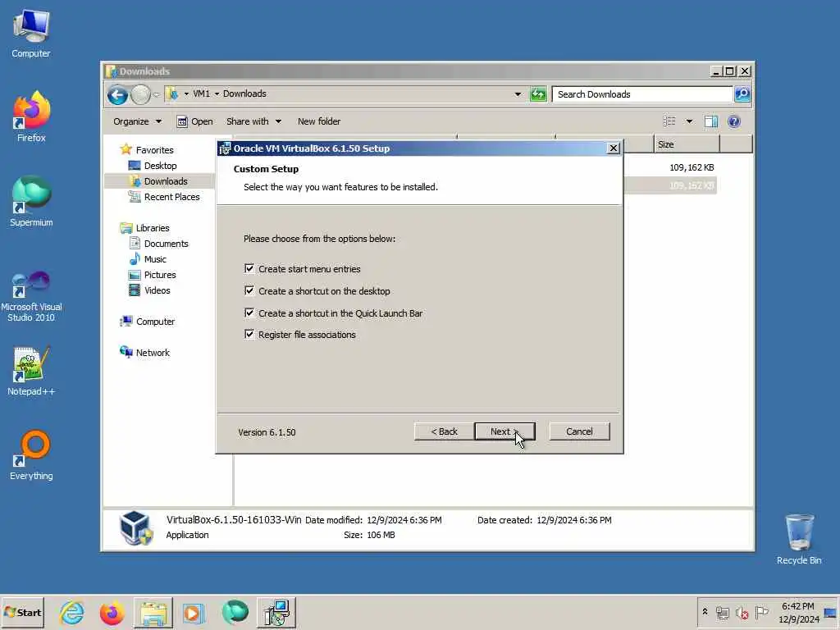Viewport: 840px width, 630px height.
Task: Click the Start button
Action: coord(22,612)
